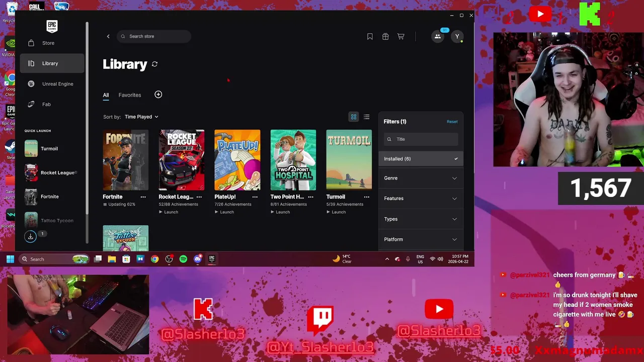Launch Rocket League from the library
644x362 pixels.
click(169, 212)
